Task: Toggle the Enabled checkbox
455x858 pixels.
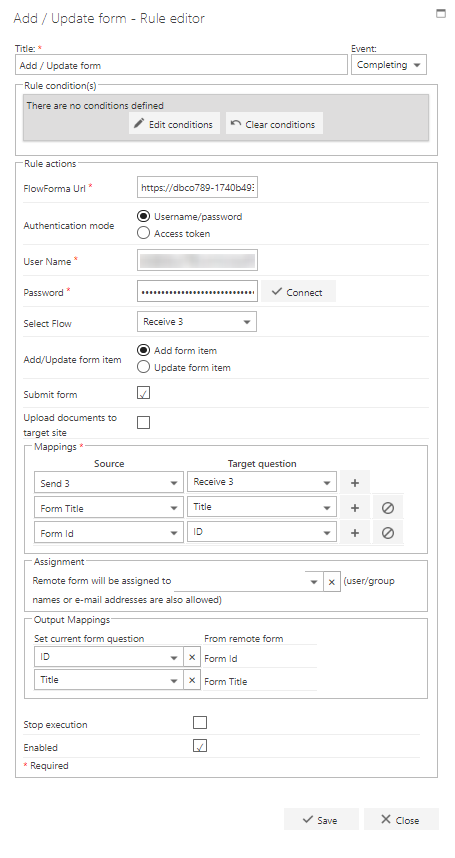Action: click(200, 746)
